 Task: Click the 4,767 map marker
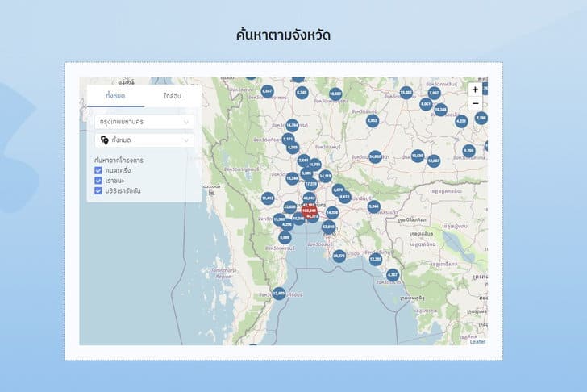tap(393, 275)
